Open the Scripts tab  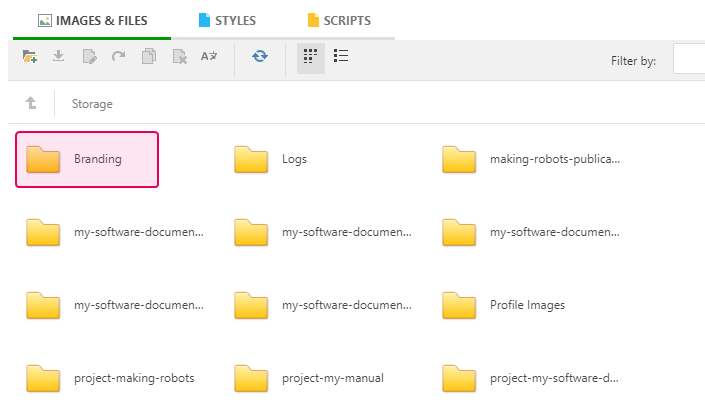[x=339, y=21]
